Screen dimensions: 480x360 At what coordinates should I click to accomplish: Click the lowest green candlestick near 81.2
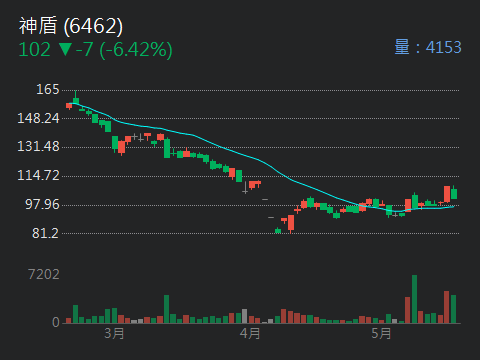tap(278, 230)
